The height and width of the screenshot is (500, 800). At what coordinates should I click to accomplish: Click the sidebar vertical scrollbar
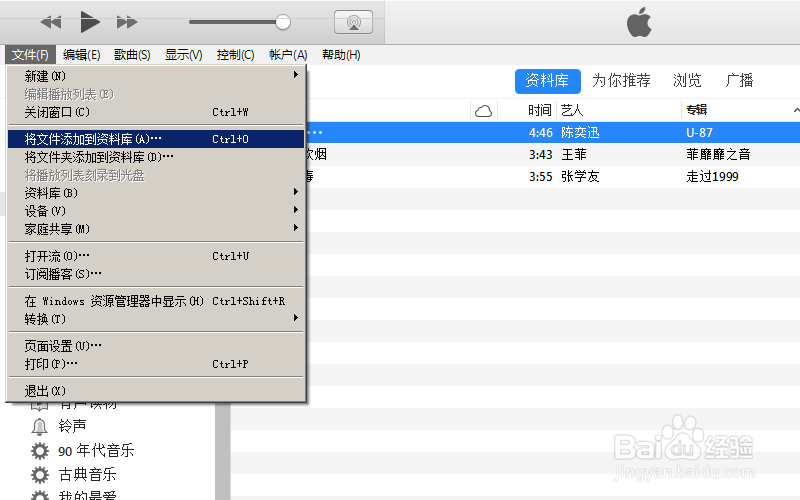coord(222,451)
